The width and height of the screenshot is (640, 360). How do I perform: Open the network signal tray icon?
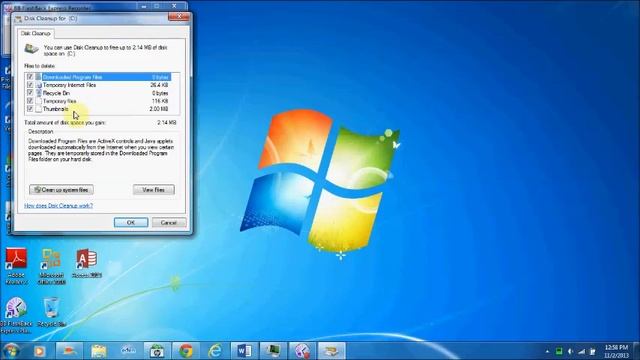(581, 351)
